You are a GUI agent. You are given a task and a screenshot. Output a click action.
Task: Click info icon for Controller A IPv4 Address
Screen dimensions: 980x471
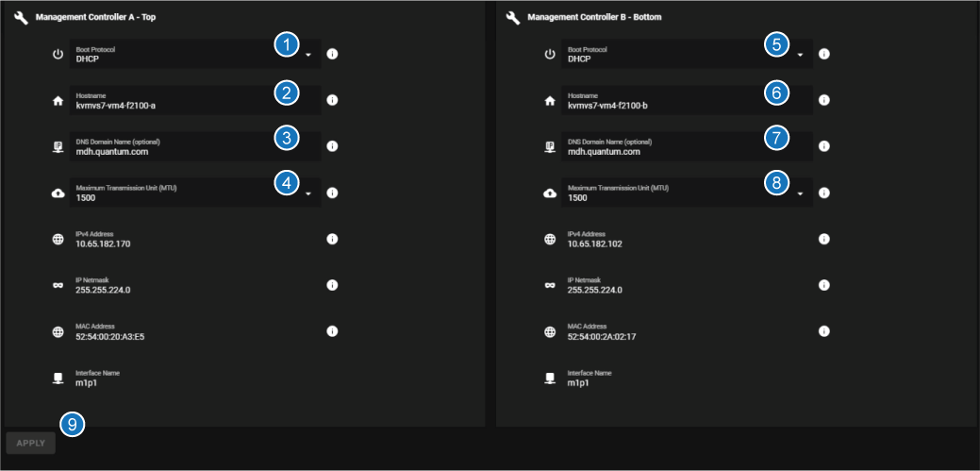(332, 239)
